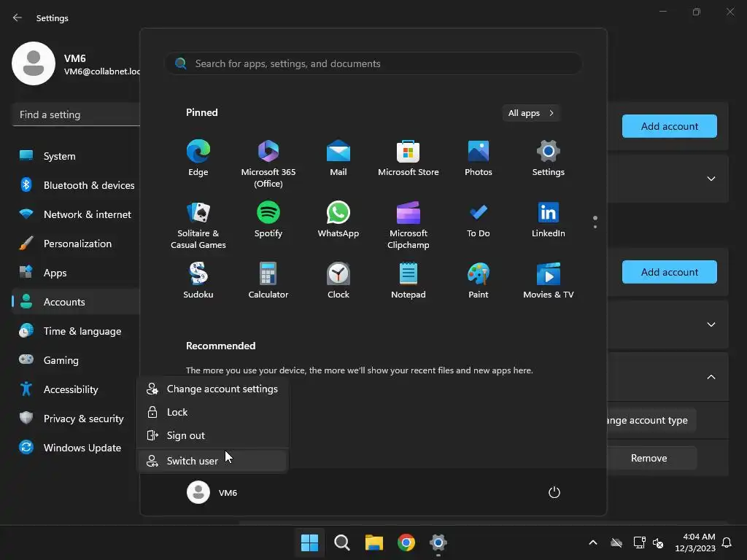Open the pinned Settings app icon
The image size is (747, 560).
coord(549,158)
